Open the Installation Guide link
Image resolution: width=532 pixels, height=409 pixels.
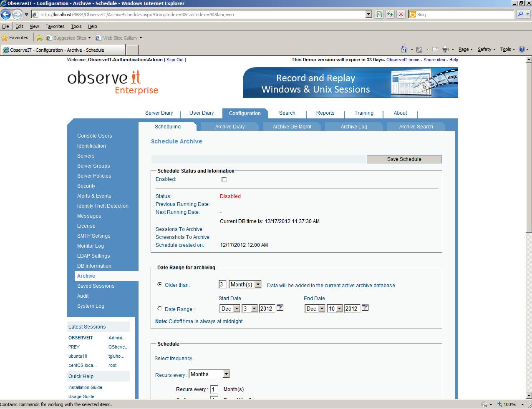click(x=85, y=387)
